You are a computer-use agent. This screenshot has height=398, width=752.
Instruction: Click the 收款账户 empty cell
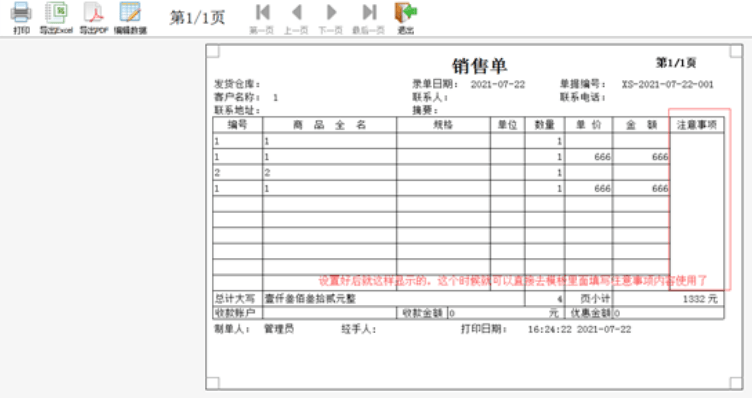click(x=329, y=313)
